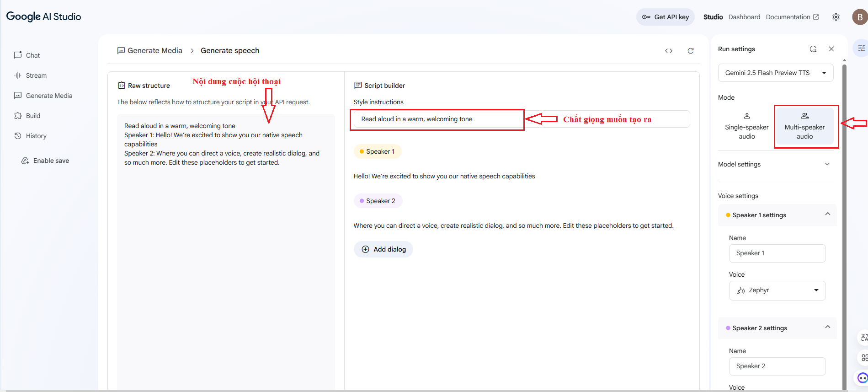868x392 pixels.
Task: Open the Gemini 2.5 Flash Preview TTS model dropdown
Action: 776,73
